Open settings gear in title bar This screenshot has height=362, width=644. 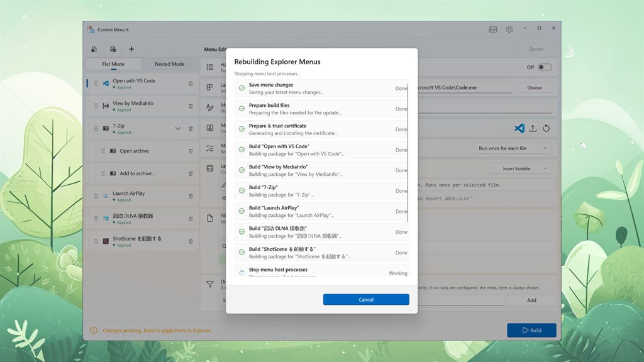pos(509,29)
